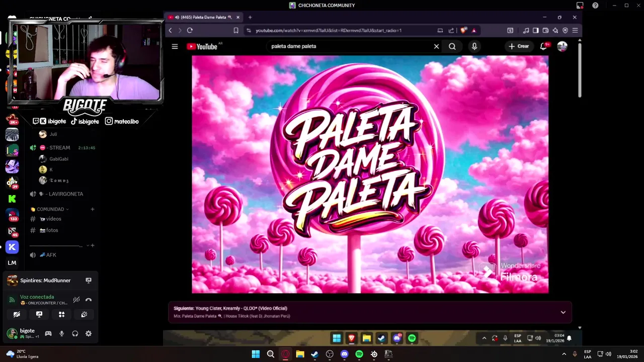Open the Brave Shields lion icon
Viewport: 644px width, 362px height.
[x=463, y=30]
